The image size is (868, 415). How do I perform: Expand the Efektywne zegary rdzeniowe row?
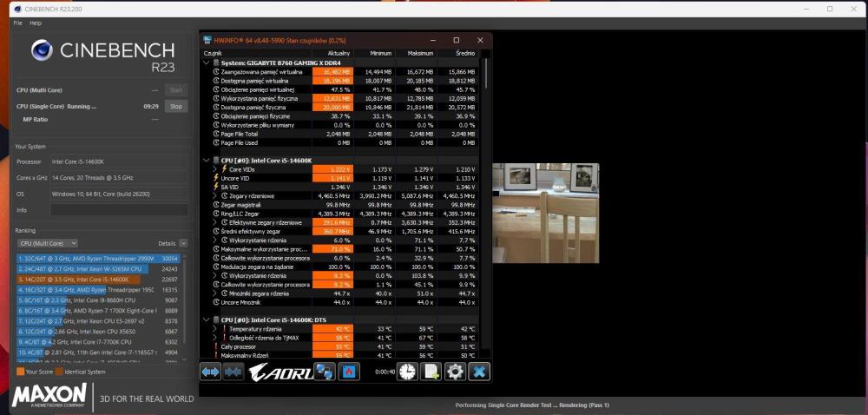tap(215, 222)
